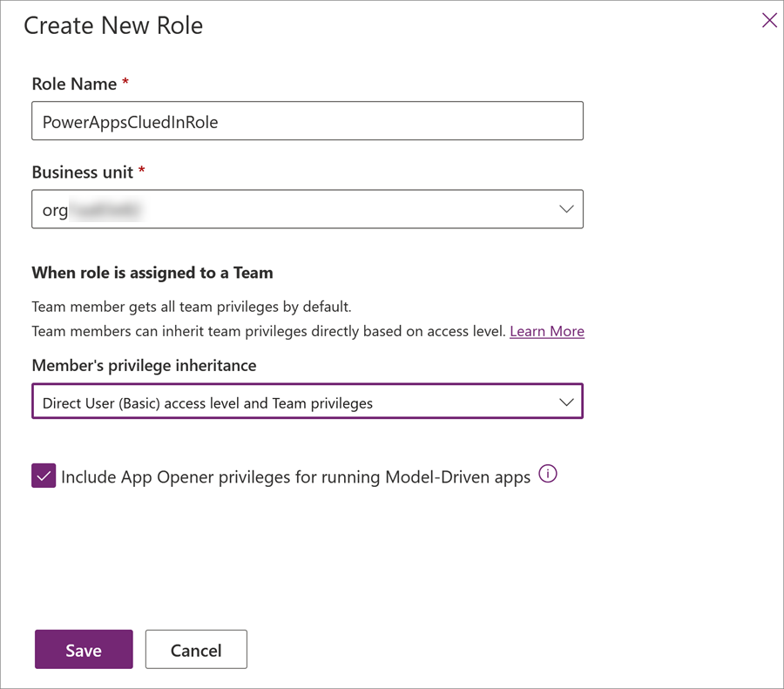Click the 'Create New Role' title
The width and height of the screenshot is (784, 689).
[113, 25]
